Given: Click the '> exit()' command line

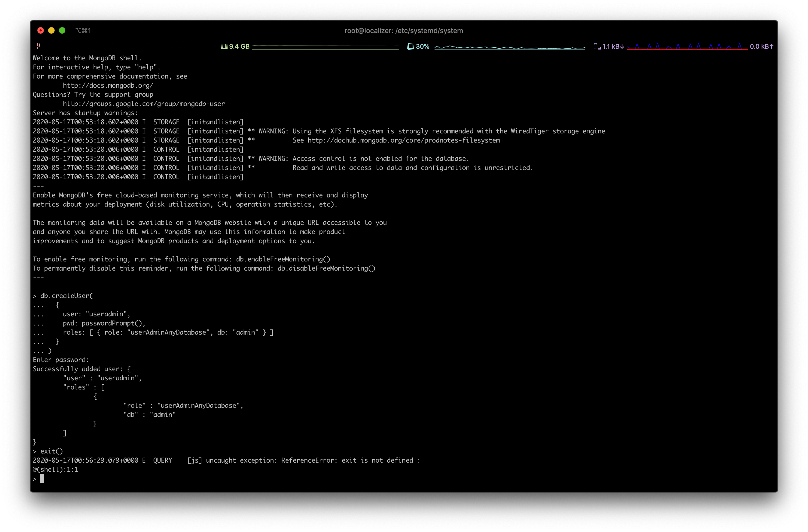Looking at the screenshot, I should [x=48, y=451].
